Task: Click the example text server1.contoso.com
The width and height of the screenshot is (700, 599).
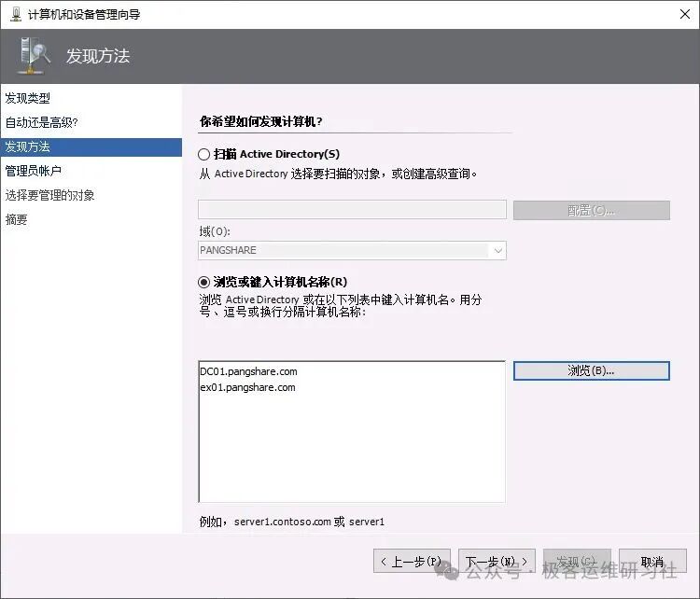Action: (282, 522)
